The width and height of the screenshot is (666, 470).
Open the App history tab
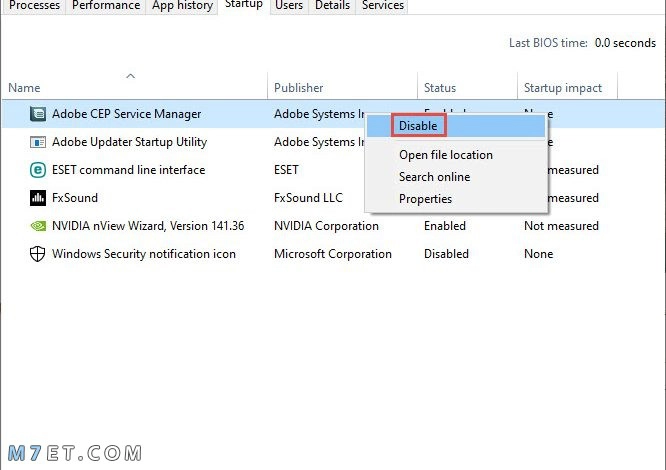[x=182, y=6]
